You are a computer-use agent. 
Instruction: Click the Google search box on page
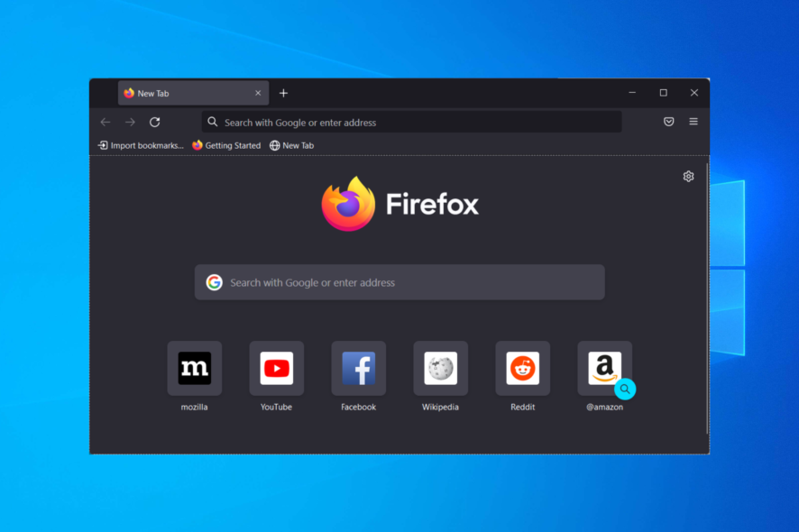(x=399, y=282)
